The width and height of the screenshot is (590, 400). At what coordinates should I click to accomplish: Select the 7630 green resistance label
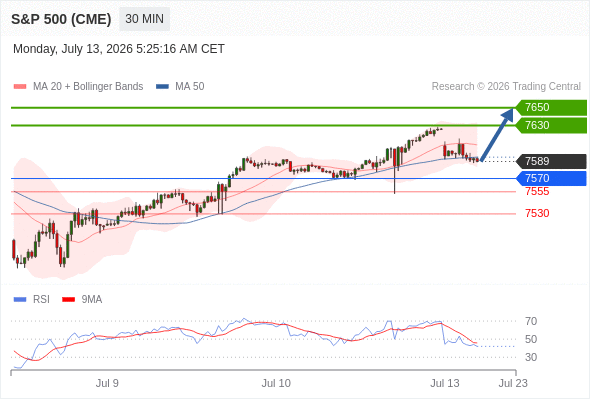(551, 125)
